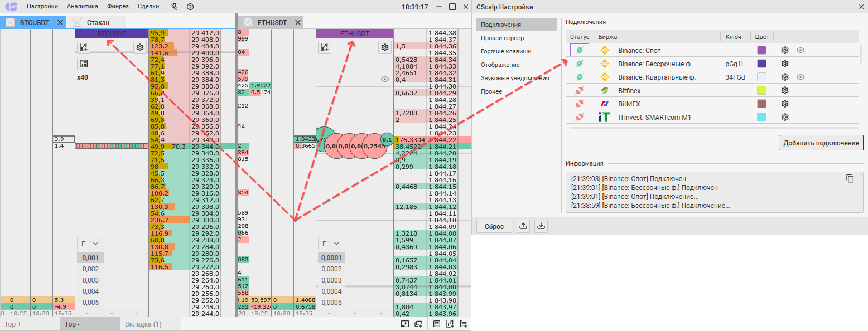Toggle eye visibility for Binance Spot
Image resolution: width=868 pixels, height=331 pixels.
click(x=801, y=50)
